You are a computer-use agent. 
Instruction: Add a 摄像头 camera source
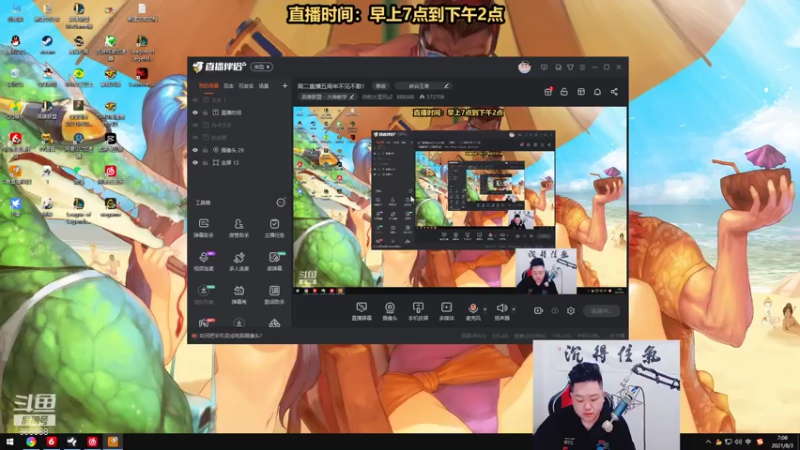pyautogui.click(x=390, y=311)
